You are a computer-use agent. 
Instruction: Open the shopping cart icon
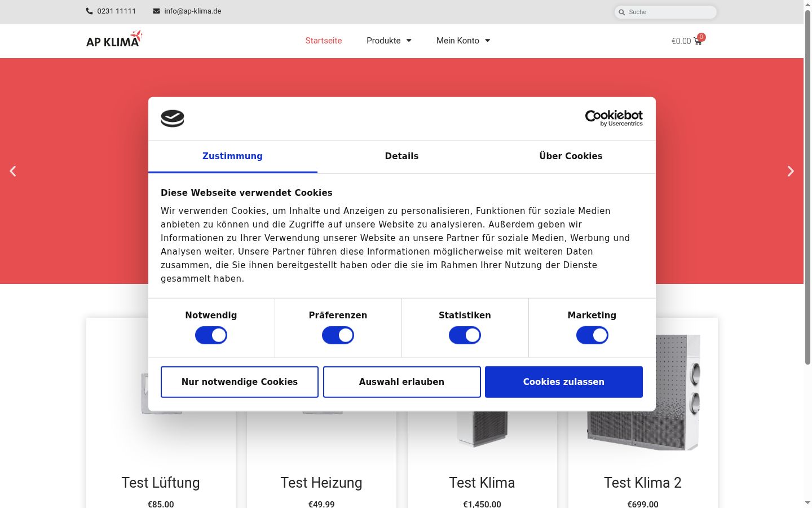click(x=698, y=41)
